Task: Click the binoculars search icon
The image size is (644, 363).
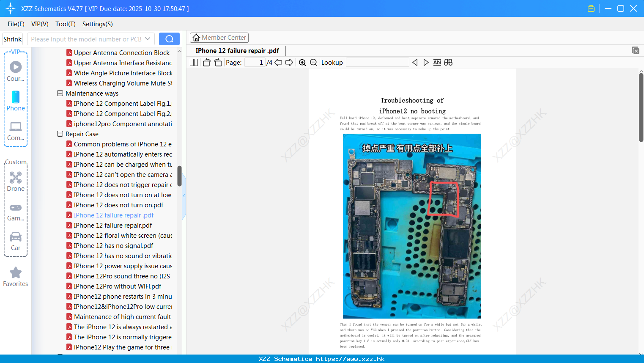Action: pyautogui.click(x=448, y=62)
